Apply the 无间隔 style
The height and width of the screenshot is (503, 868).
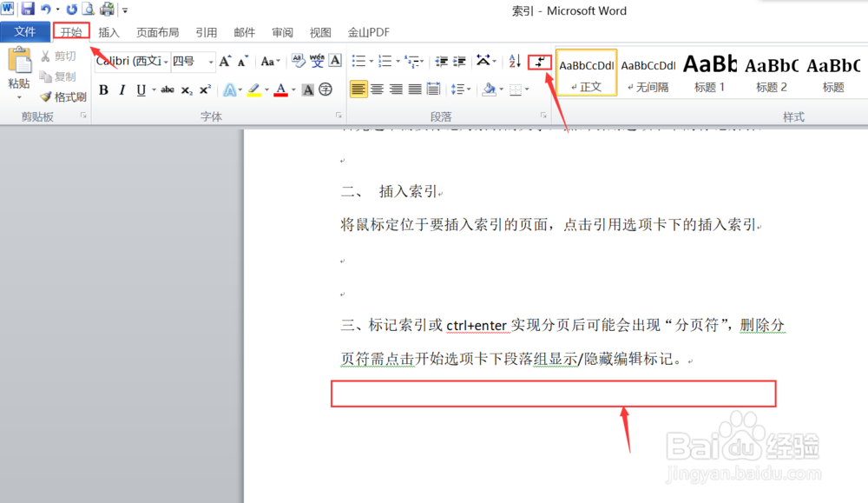(x=648, y=73)
